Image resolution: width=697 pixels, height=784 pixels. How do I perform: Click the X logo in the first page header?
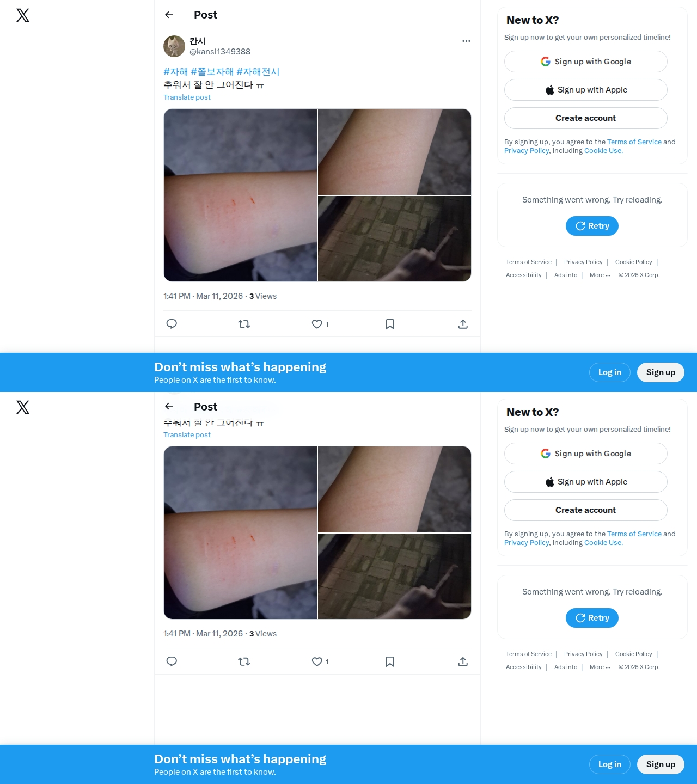coord(23,15)
